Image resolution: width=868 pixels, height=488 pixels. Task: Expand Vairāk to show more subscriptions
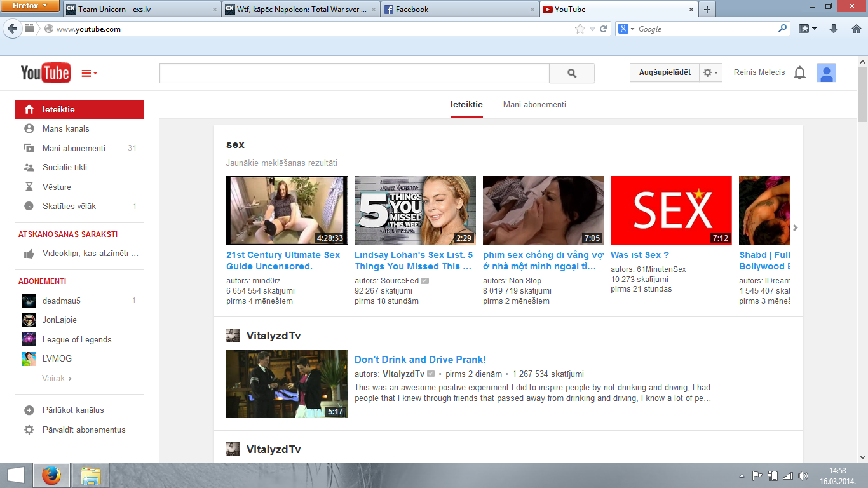57,378
